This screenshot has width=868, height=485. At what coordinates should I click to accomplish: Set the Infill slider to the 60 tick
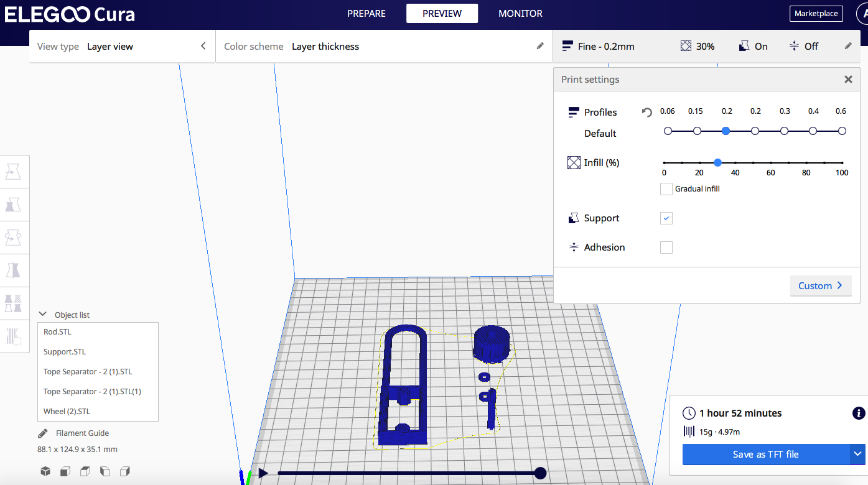pyautogui.click(x=771, y=163)
